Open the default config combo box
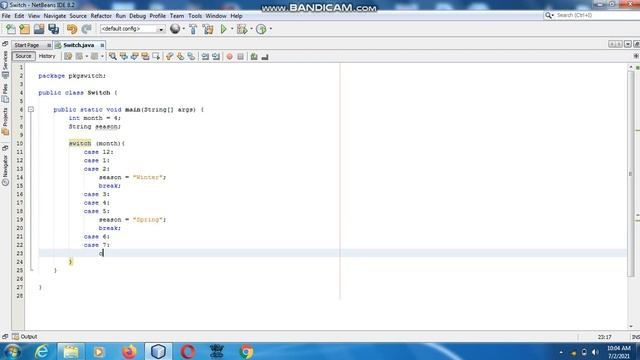 coord(132,29)
